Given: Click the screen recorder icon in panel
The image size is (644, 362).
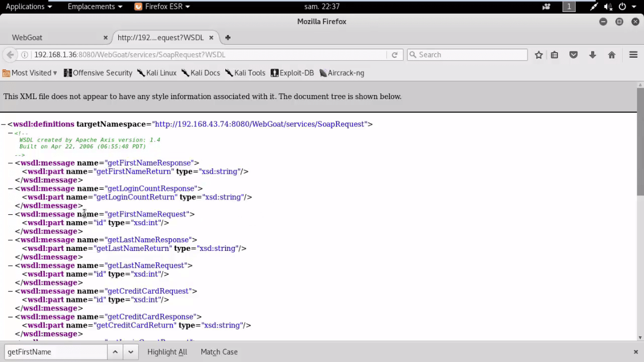Looking at the screenshot, I should 547,6.
